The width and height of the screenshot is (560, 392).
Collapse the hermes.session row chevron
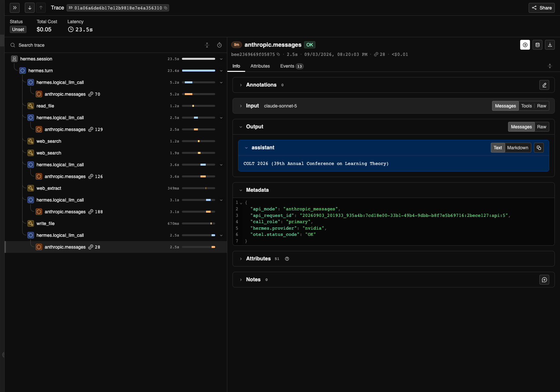(221, 59)
